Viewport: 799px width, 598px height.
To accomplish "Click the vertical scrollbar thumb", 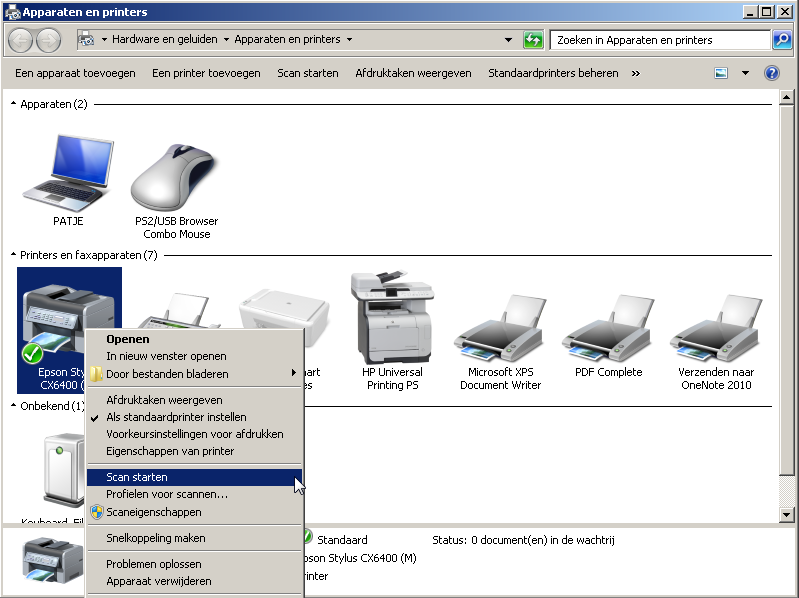I will tap(786, 289).
